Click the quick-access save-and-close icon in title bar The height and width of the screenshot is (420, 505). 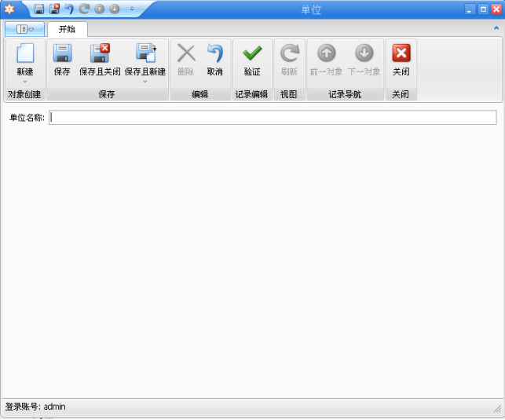pos(54,9)
